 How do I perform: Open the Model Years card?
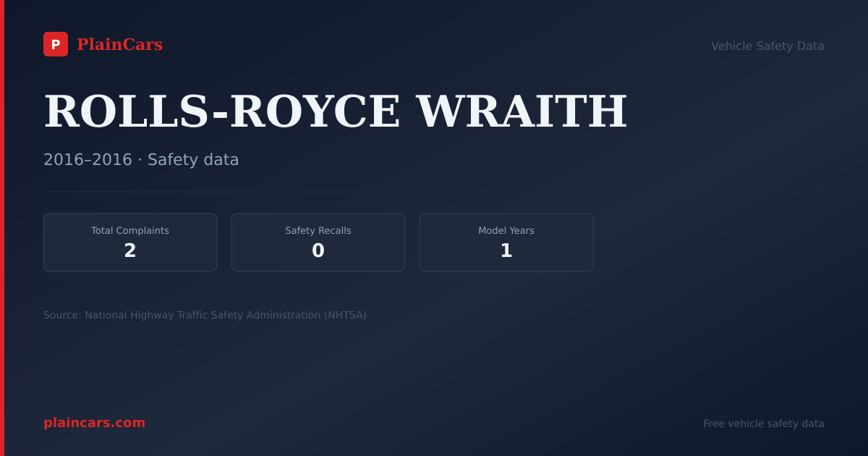tap(506, 242)
